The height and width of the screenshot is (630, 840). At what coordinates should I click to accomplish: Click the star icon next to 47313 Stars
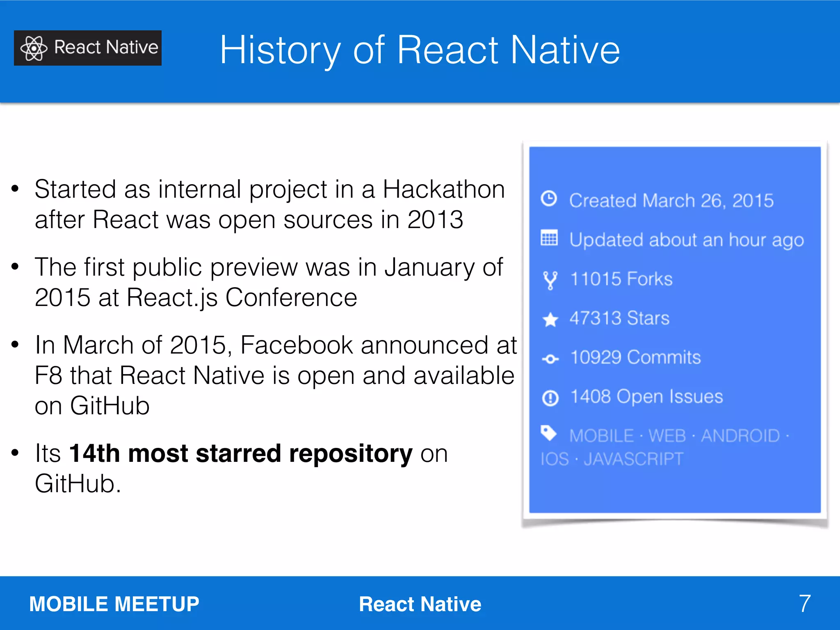(550, 319)
